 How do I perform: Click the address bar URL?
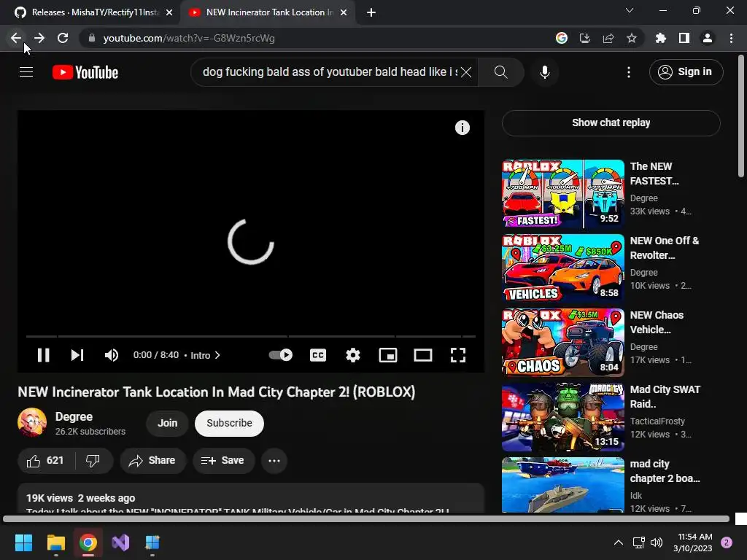tap(189, 38)
